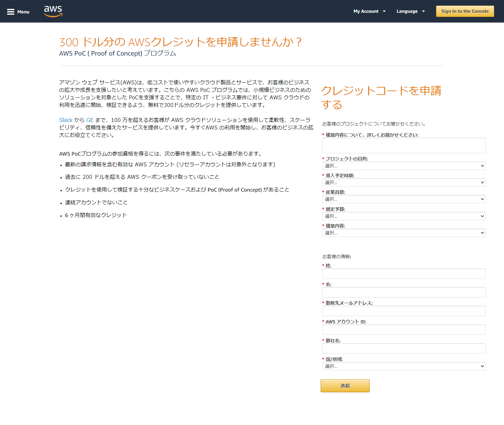Follow the Slack link
Viewport: 504px width, 425px height.
66,120
